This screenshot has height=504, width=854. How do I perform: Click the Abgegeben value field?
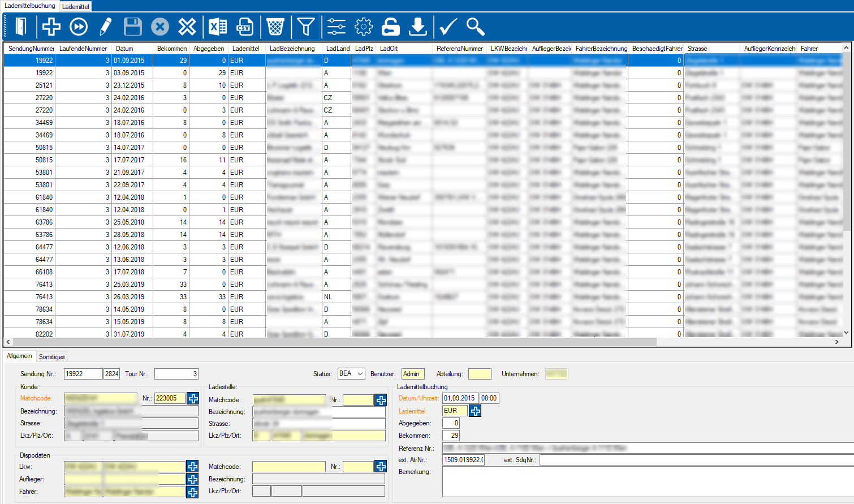451,423
